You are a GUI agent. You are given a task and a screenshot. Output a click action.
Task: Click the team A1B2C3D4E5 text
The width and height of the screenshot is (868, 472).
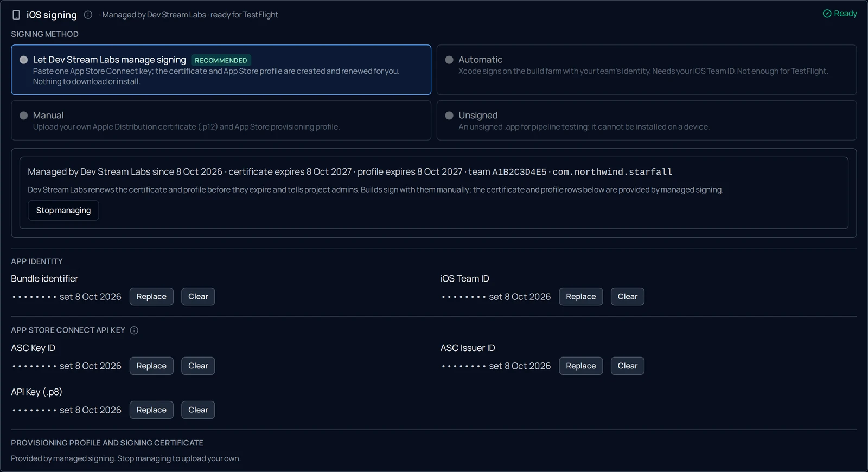pyautogui.click(x=507, y=172)
